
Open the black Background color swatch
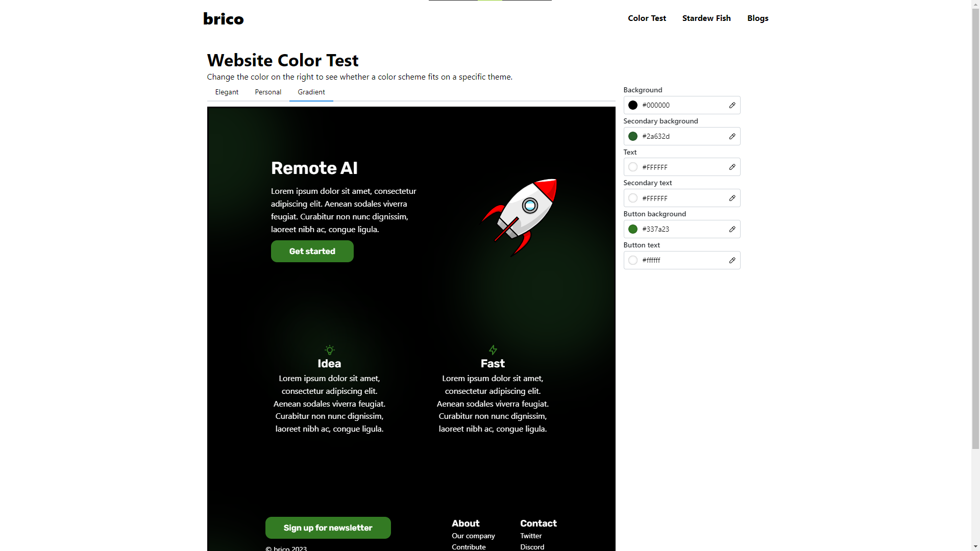click(x=633, y=105)
